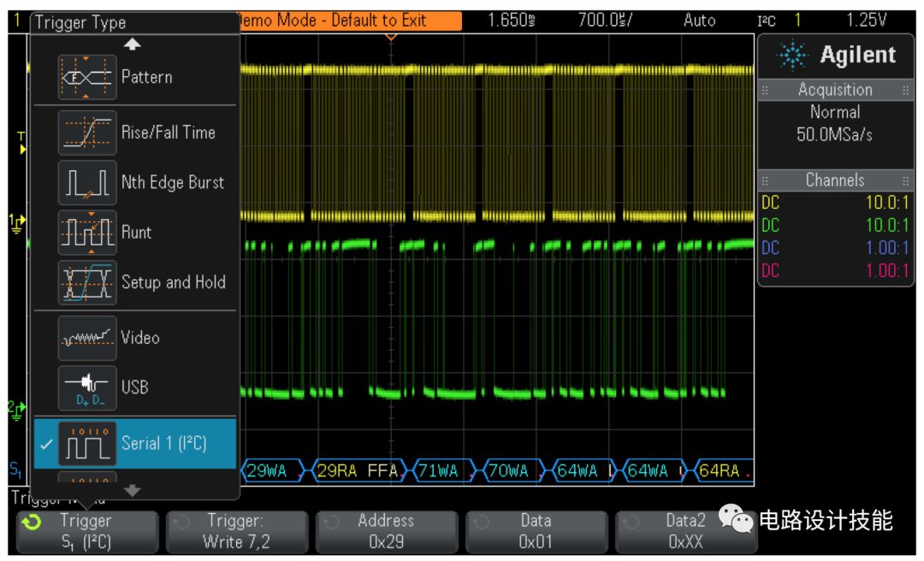This screenshot has width=924, height=561.
Task: Open the Trigger S1 (I²C) softkey menu
Action: (x=87, y=532)
